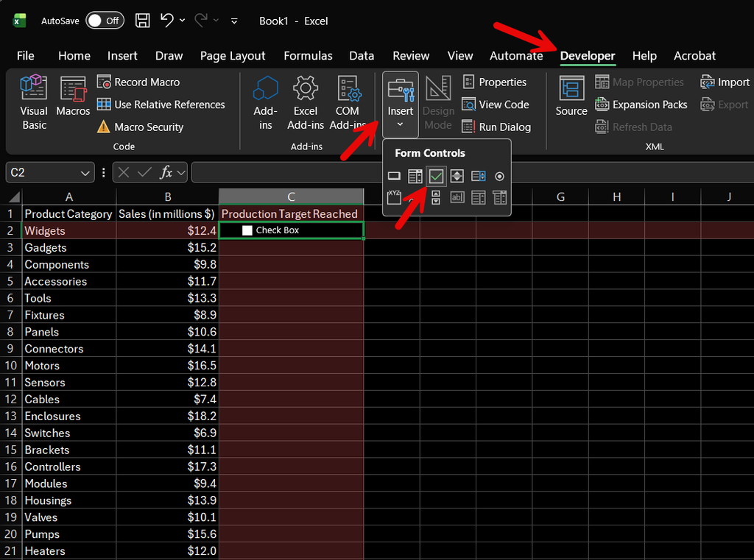This screenshot has width=754, height=560.
Task: Save the workbook
Action: (142, 21)
